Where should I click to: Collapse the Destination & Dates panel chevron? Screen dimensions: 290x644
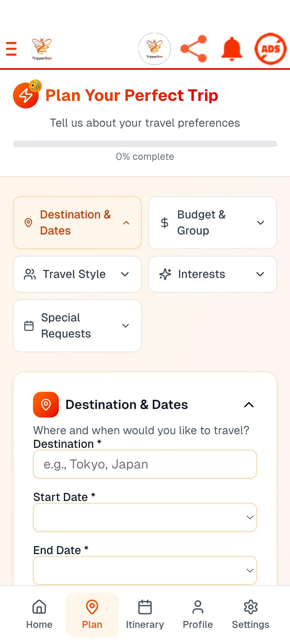249,405
